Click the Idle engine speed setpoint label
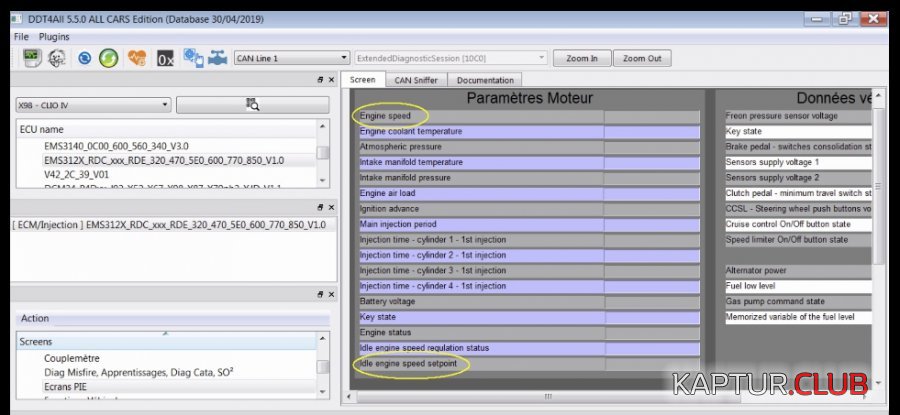 408,364
